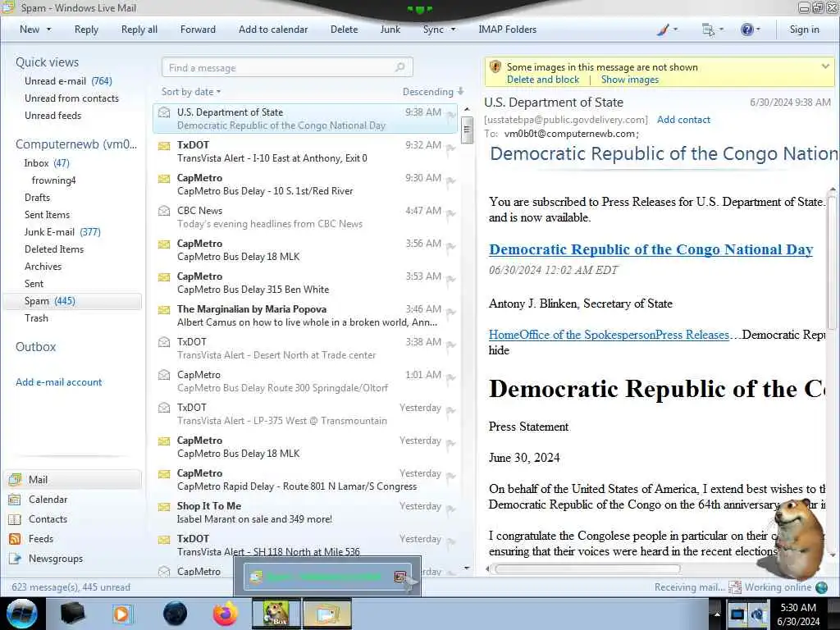Expand the Menus dropdown arrow

(x=721, y=30)
